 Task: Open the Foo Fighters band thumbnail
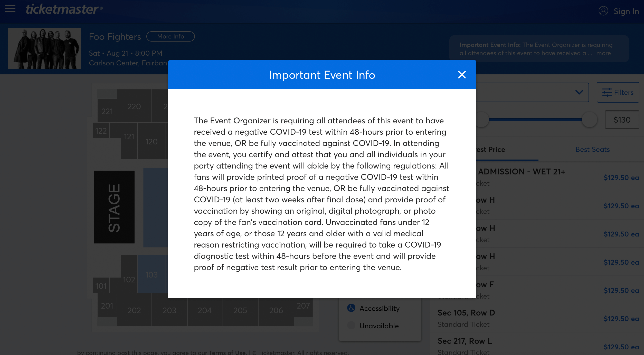(x=44, y=49)
